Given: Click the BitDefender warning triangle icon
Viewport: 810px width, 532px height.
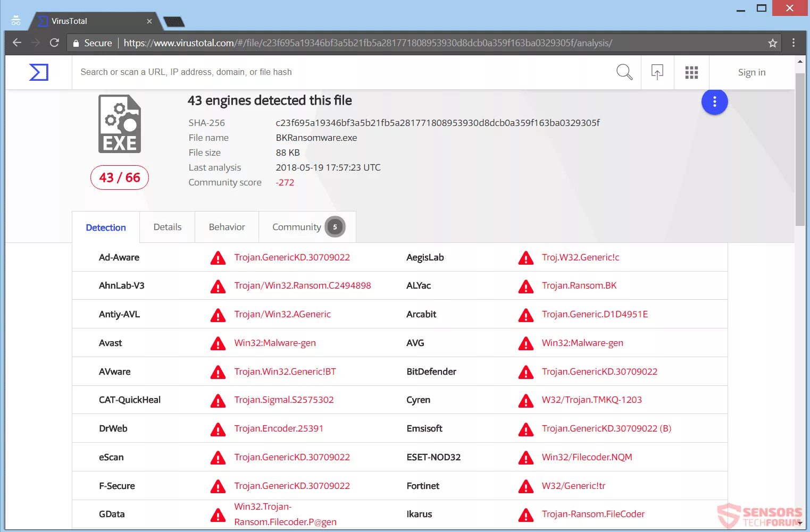Looking at the screenshot, I should (x=525, y=372).
